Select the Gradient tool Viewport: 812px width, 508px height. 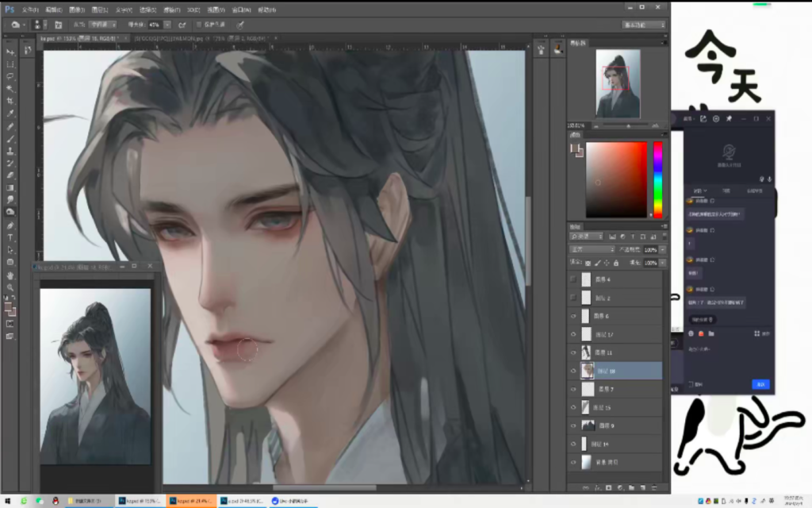(10, 188)
